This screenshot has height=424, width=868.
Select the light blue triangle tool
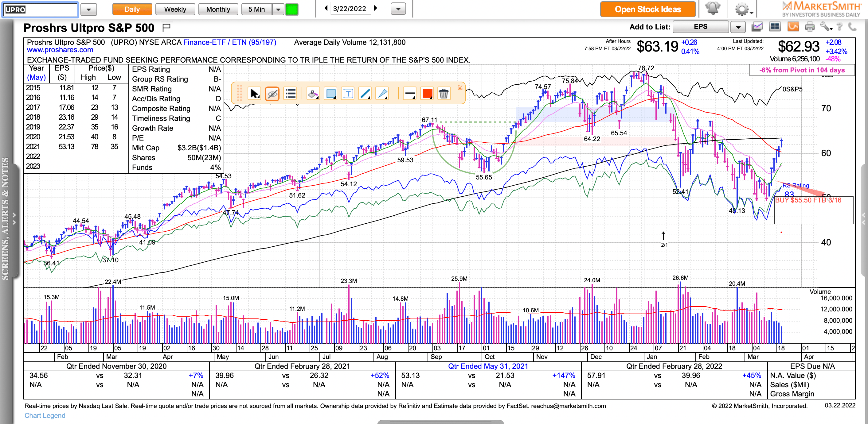tap(382, 93)
